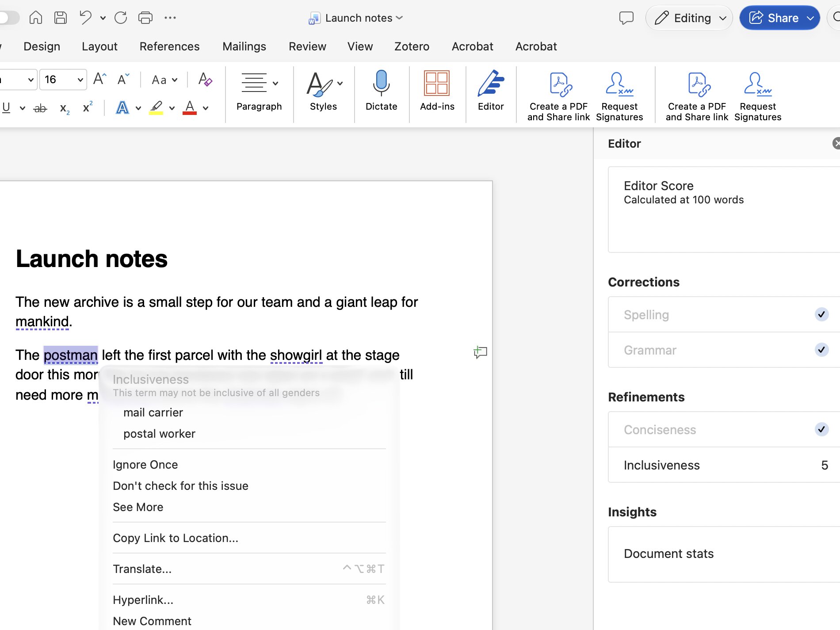The width and height of the screenshot is (840, 630).
Task: Expand the undo history dropdown arrow
Action: click(103, 18)
